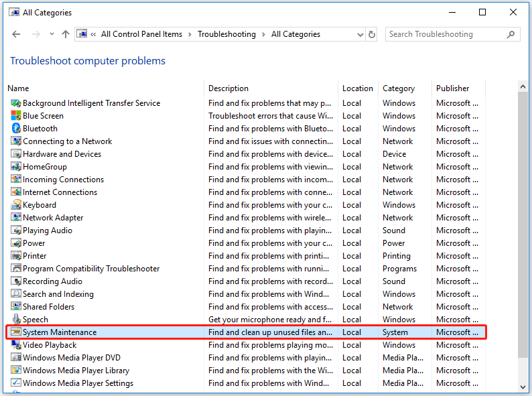Image resolution: width=532 pixels, height=396 pixels.
Task: Click the Playing Audio icon
Action: click(x=16, y=230)
